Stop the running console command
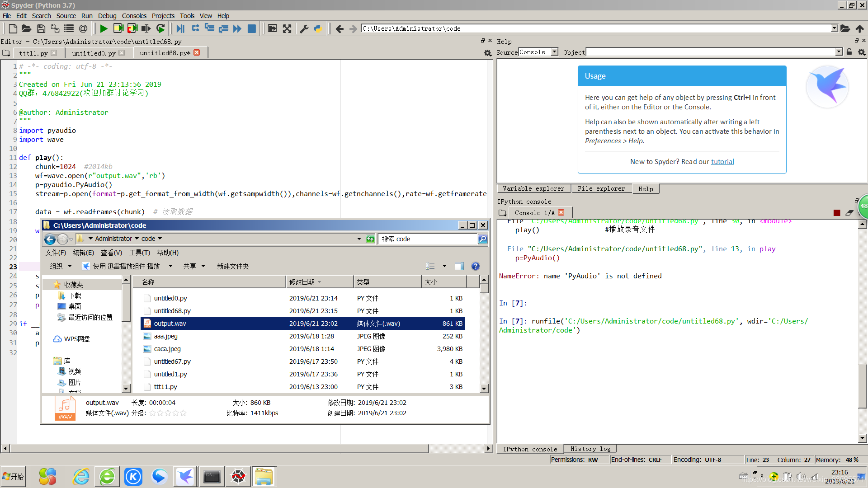 [837, 213]
